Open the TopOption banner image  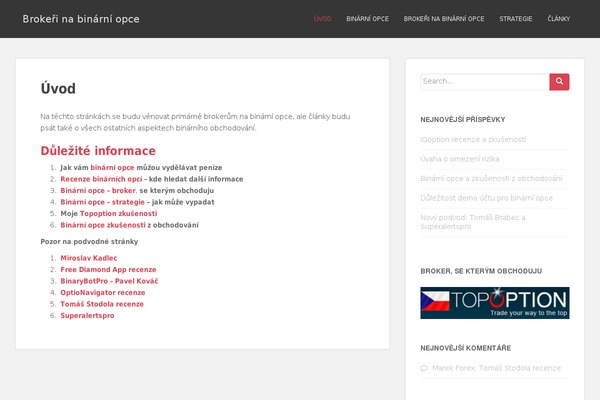(495, 303)
